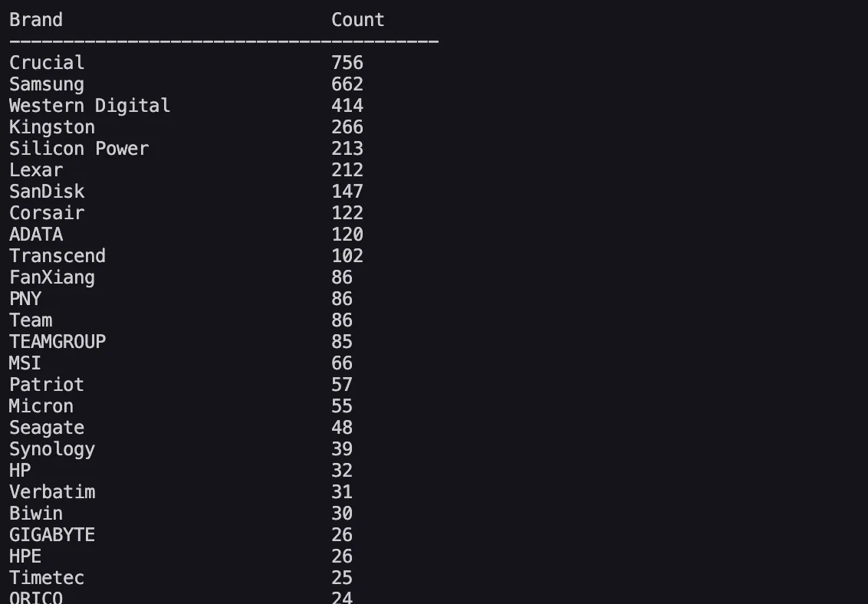This screenshot has height=604, width=868.
Task: Select the GIGABYTE brand entry
Action: coord(52,535)
